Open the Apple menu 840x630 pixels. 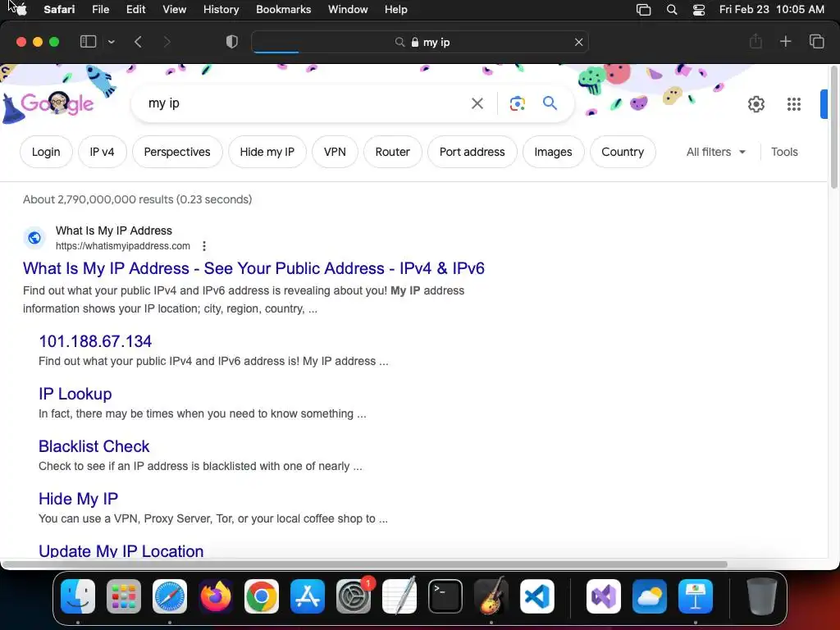(x=21, y=9)
